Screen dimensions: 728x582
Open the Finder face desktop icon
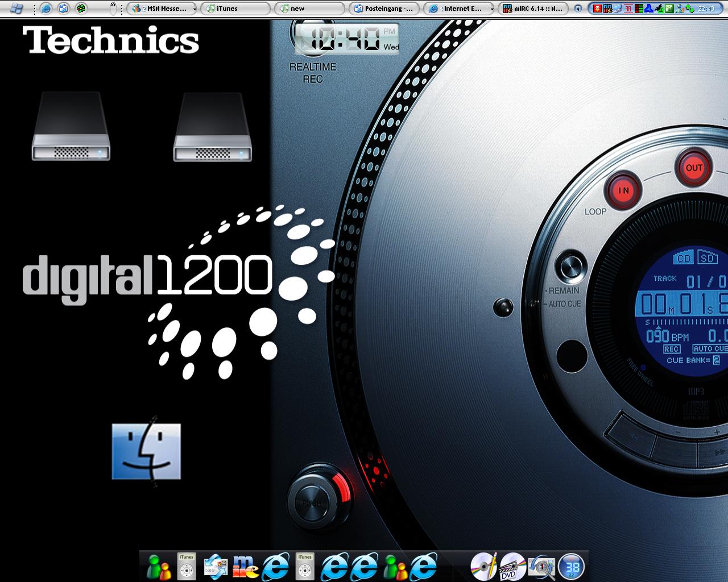(x=146, y=451)
